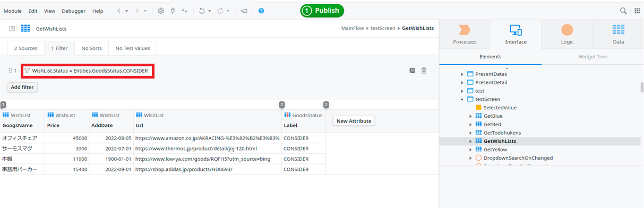Open the redo history dropdown

click(228, 11)
